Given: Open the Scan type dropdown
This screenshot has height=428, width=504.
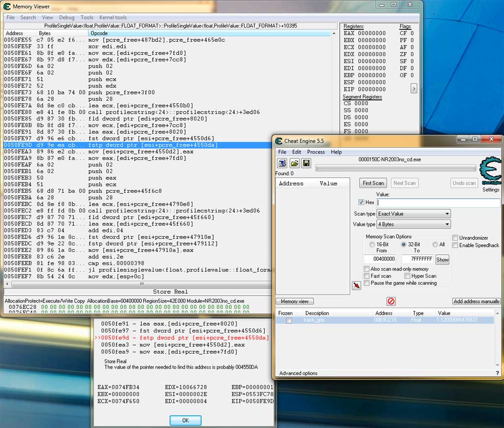Looking at the screenshot, I should point(413,214).
